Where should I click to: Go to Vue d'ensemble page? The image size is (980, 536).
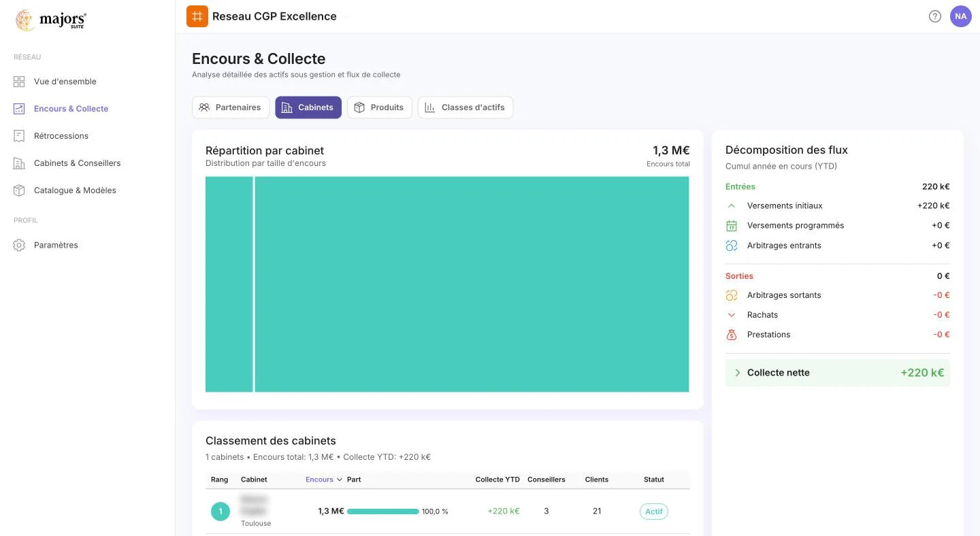(65, 82)
